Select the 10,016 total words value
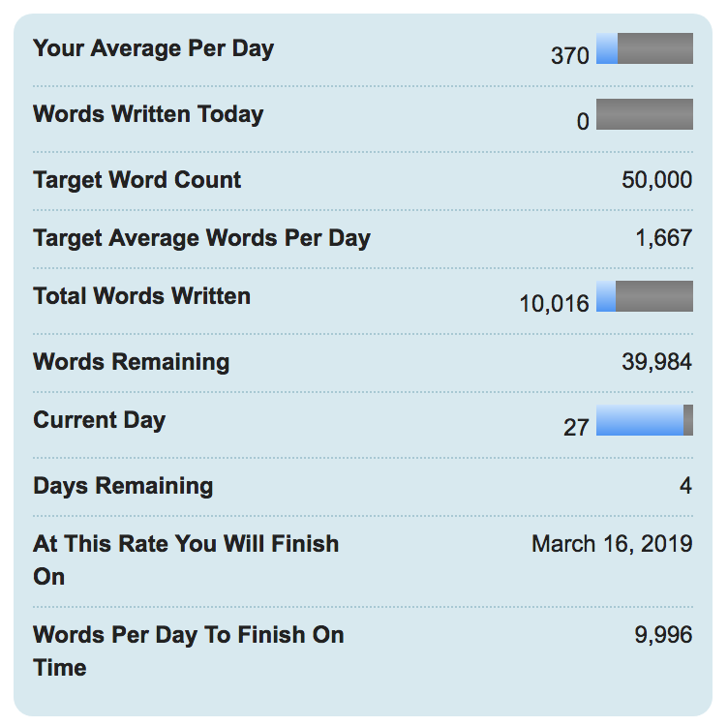Screen dimensions: 728x726 (554, 304)
